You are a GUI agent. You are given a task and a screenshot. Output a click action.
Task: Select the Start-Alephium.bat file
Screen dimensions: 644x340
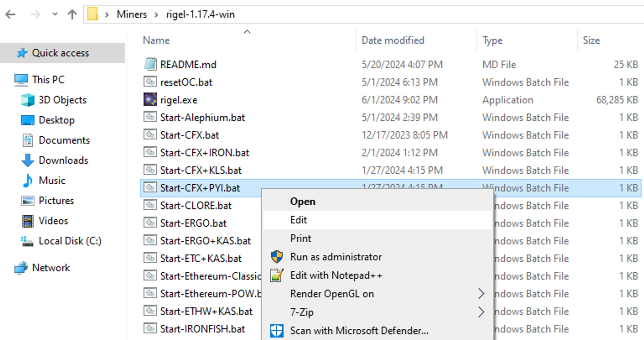coord(202,118)
